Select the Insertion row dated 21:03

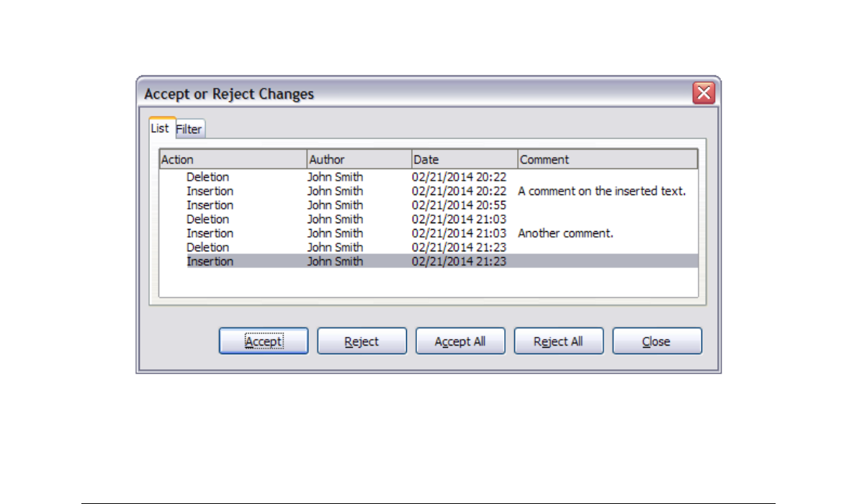[x=428, y=233]
